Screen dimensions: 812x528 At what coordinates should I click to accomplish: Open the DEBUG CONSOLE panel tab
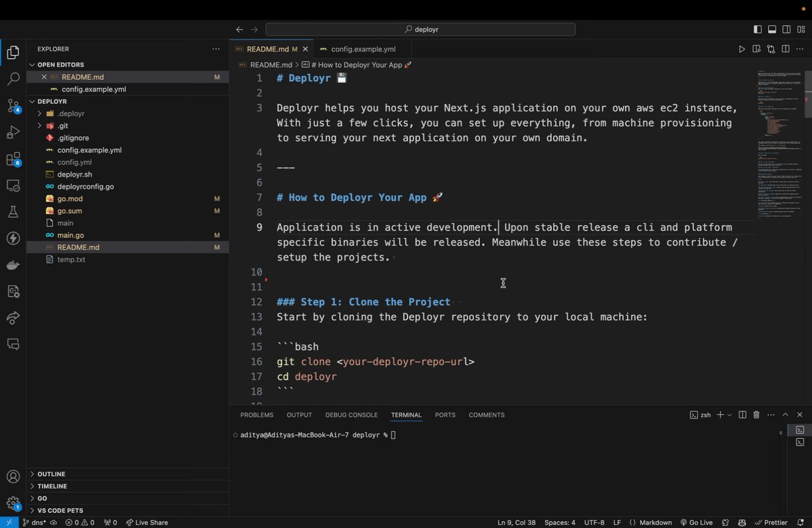351,415
